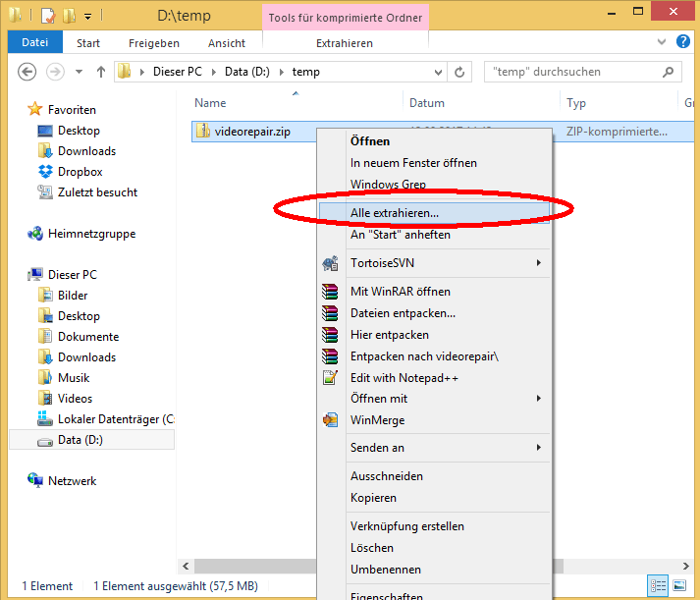Open the TortoiseSVN submenu
700x600 pixels.
pos(434,263)
